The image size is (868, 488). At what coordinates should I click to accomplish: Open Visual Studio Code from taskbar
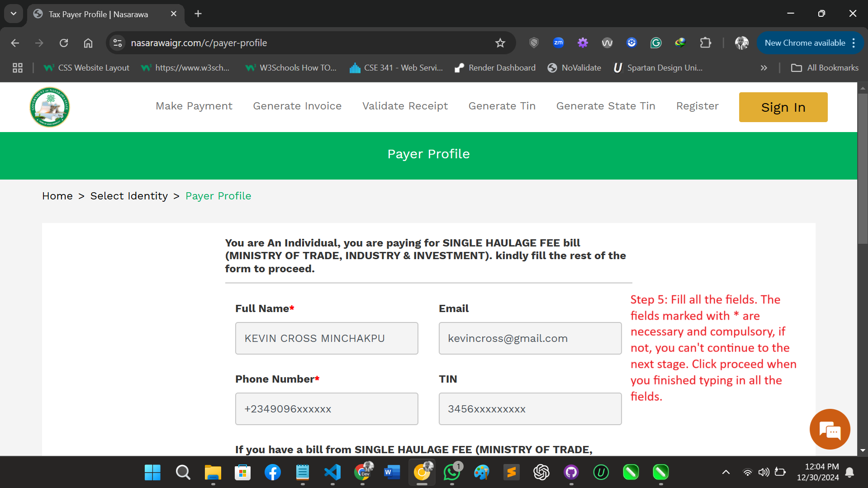click(x=332, y=473)
